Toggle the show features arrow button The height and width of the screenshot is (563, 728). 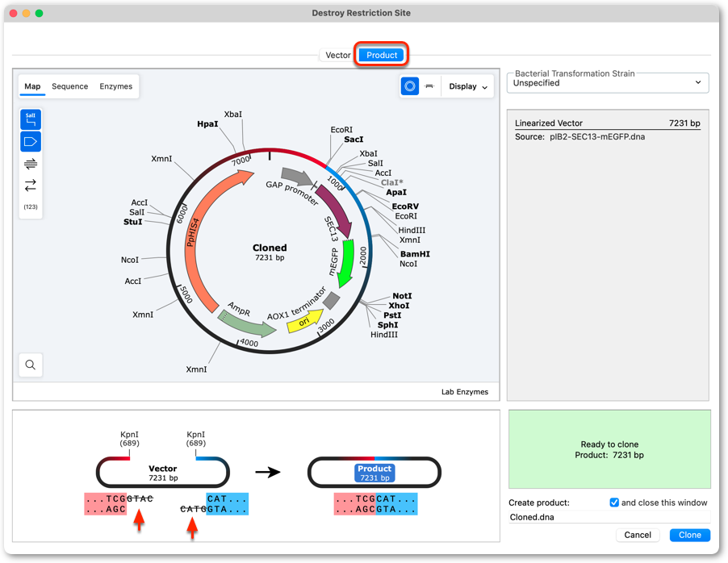[x=31, y=142]
